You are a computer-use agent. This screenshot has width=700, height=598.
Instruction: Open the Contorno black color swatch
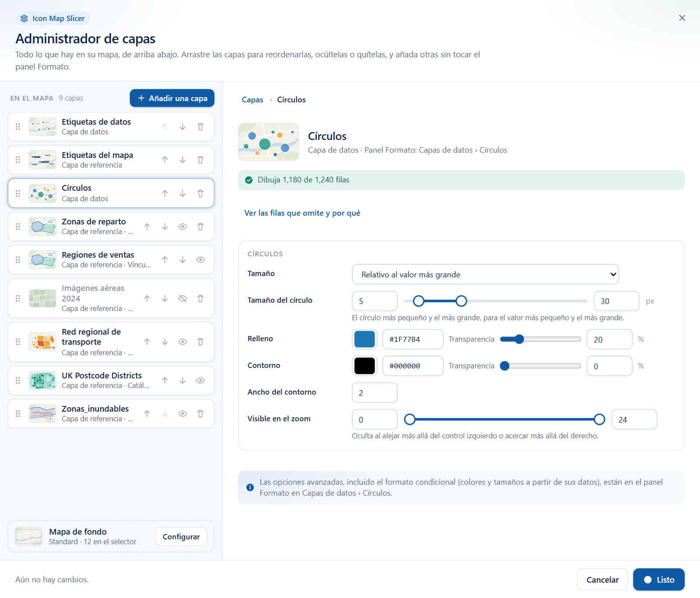pyautogui.click(x=364, y=366)
